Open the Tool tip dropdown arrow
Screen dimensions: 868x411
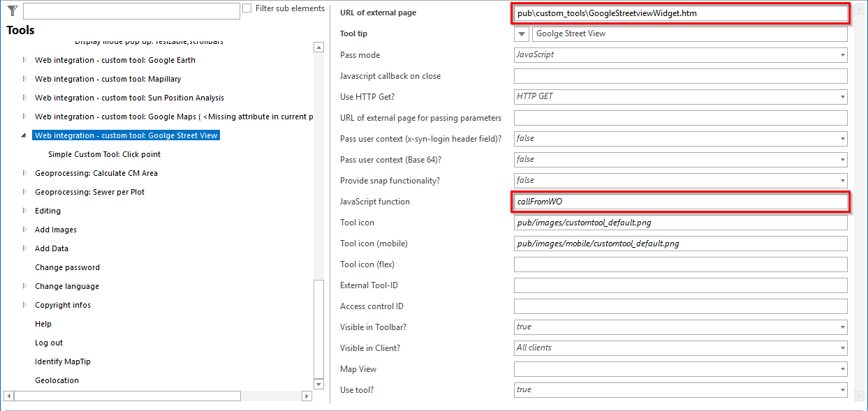[520, 33]
